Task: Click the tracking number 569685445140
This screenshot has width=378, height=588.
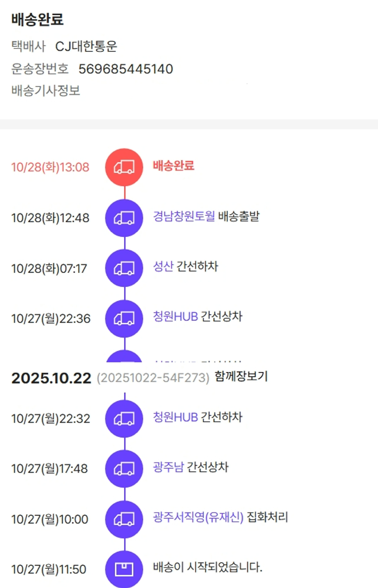Action: pyautogui.click(x=125, y=69)
